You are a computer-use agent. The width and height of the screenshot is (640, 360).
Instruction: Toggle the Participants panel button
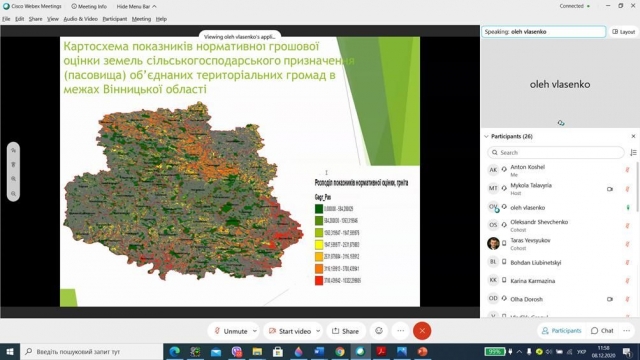pos(561,331)
